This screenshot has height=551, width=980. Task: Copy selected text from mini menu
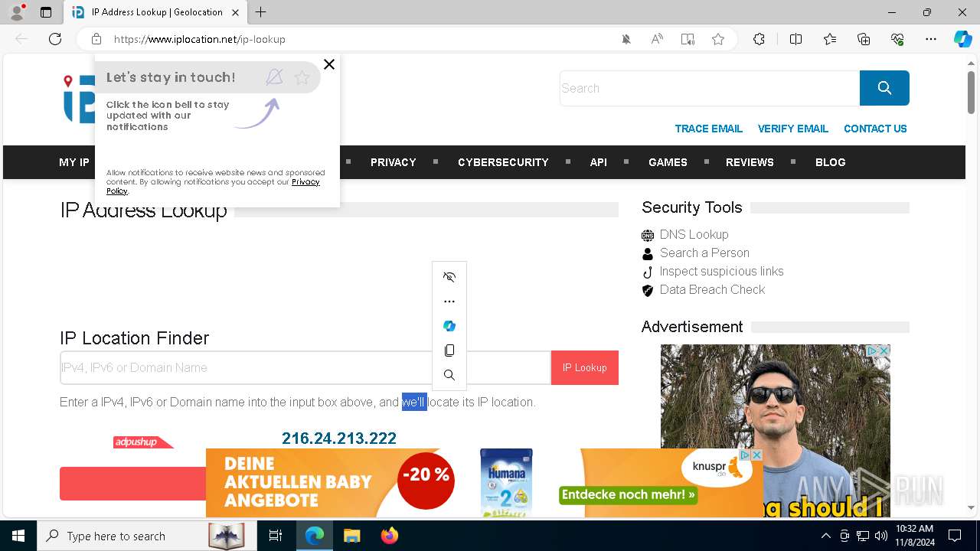point(449,350)
